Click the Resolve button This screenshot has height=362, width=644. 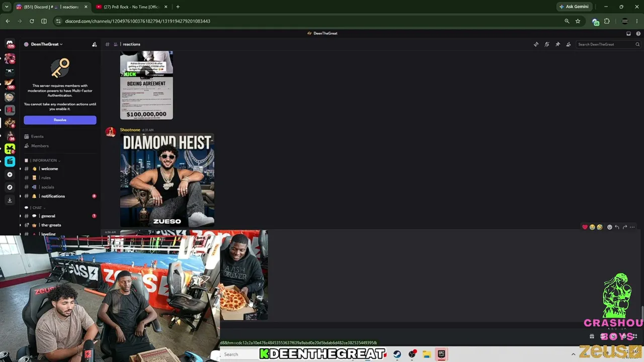60,120
